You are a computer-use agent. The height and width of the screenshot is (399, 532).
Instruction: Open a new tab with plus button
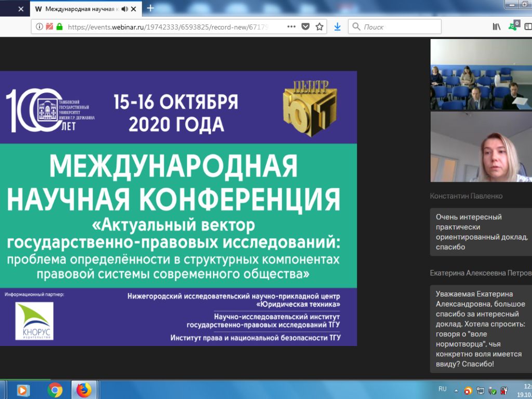pyautogui.click(x=150, y=8)
